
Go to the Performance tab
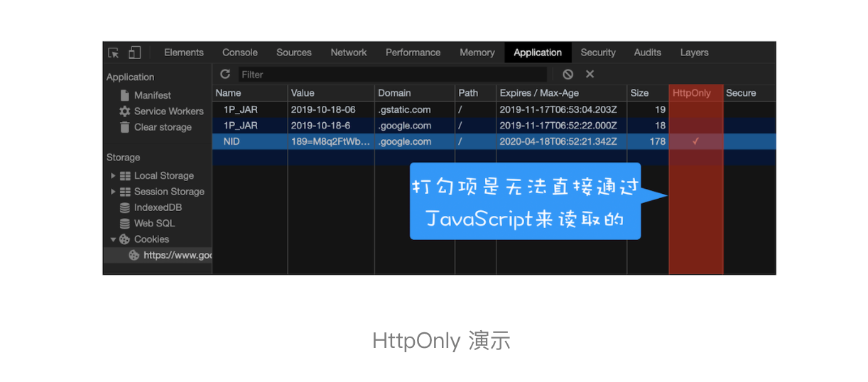tap(413, 53)
